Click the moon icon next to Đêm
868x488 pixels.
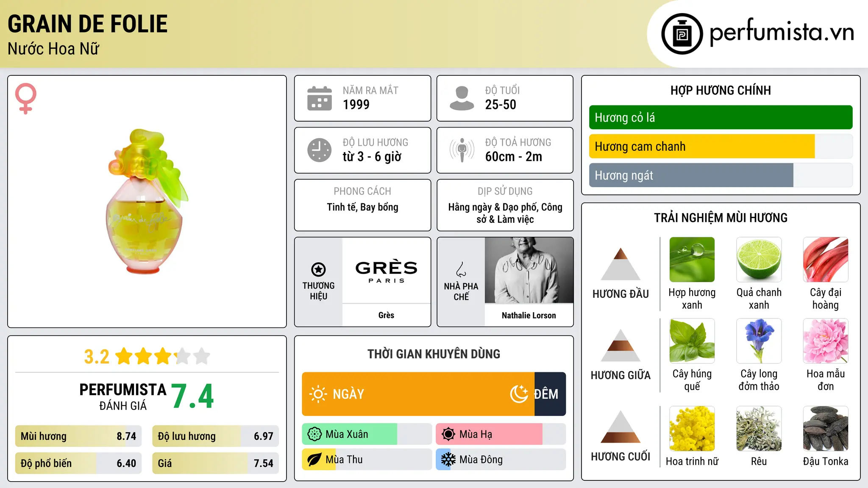519,394
